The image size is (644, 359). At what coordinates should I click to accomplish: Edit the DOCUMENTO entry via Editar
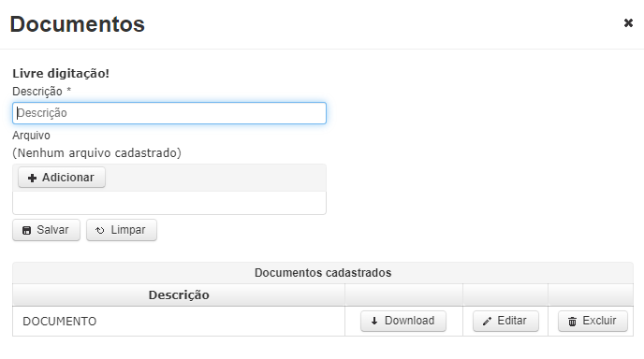505,321
